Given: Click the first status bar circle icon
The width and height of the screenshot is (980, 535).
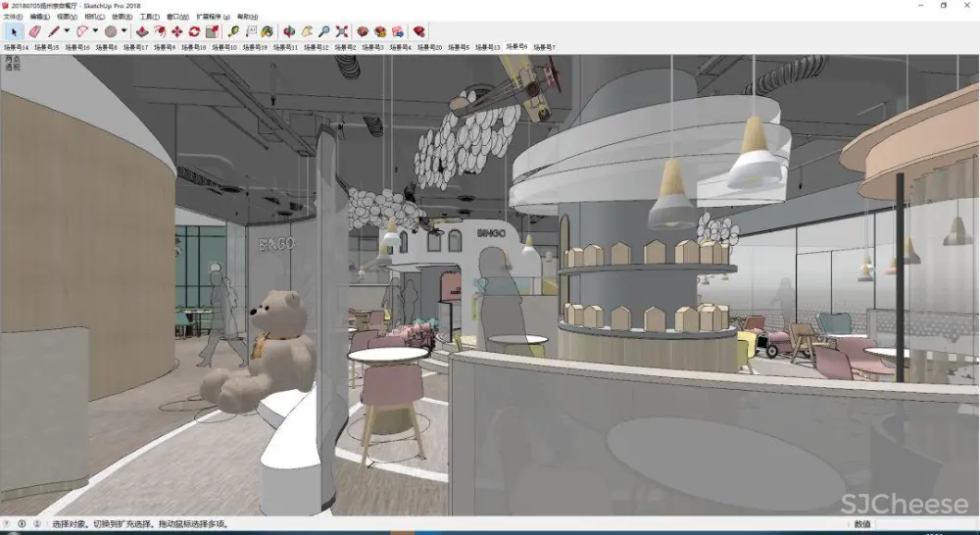Looking at the screenshot, I should (8, 524).
